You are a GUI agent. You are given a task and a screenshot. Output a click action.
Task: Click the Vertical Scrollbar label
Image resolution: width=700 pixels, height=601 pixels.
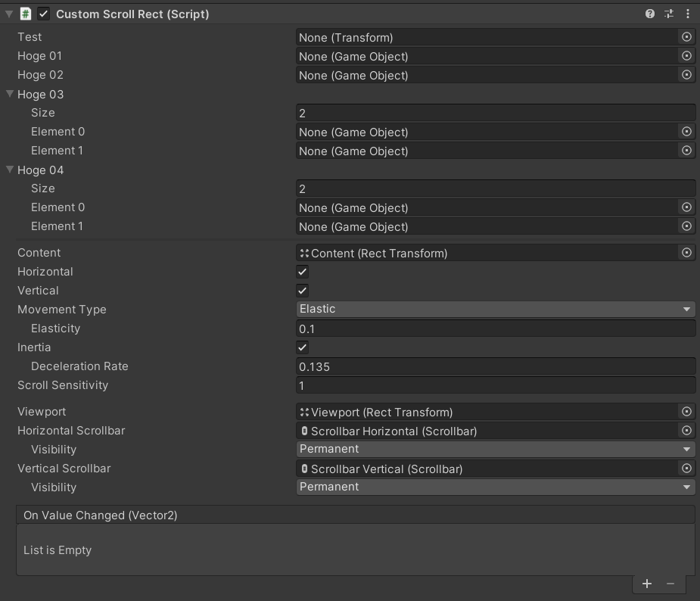point(64,469)
